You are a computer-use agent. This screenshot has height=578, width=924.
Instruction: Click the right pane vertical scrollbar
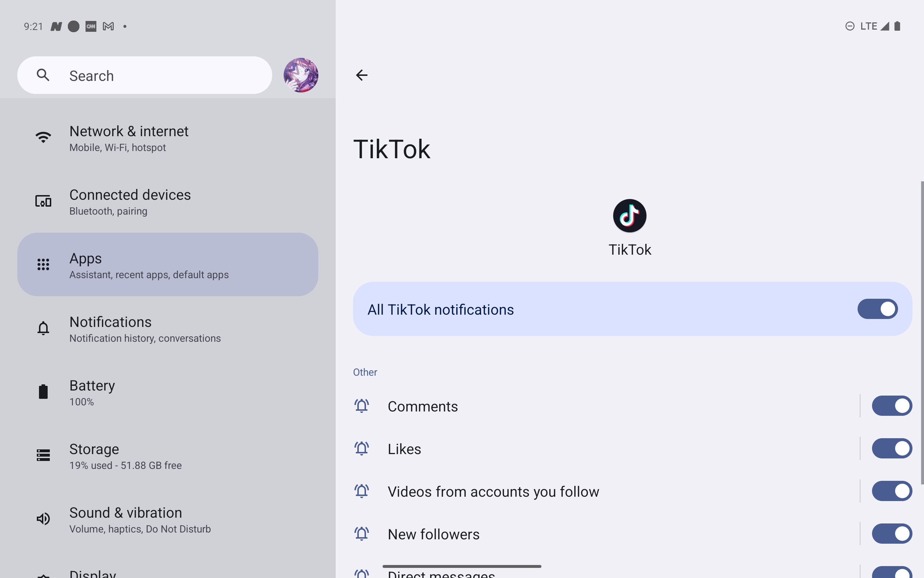(922, 333)
